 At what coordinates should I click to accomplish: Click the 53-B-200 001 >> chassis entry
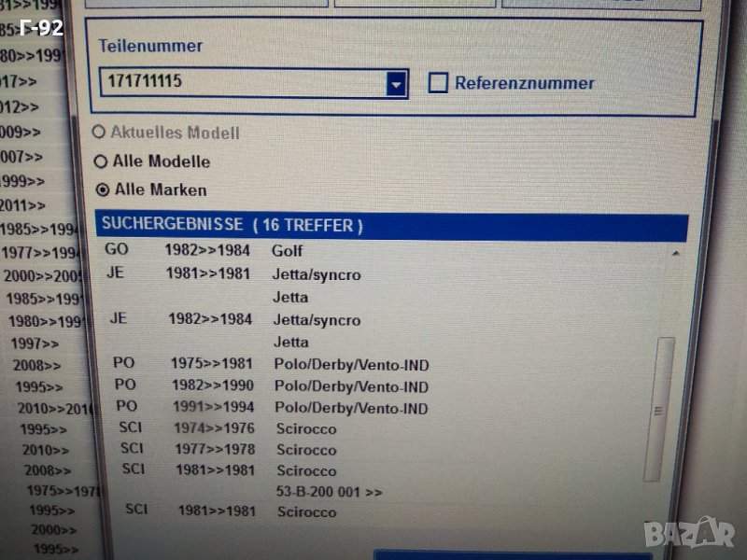(329, 491)
